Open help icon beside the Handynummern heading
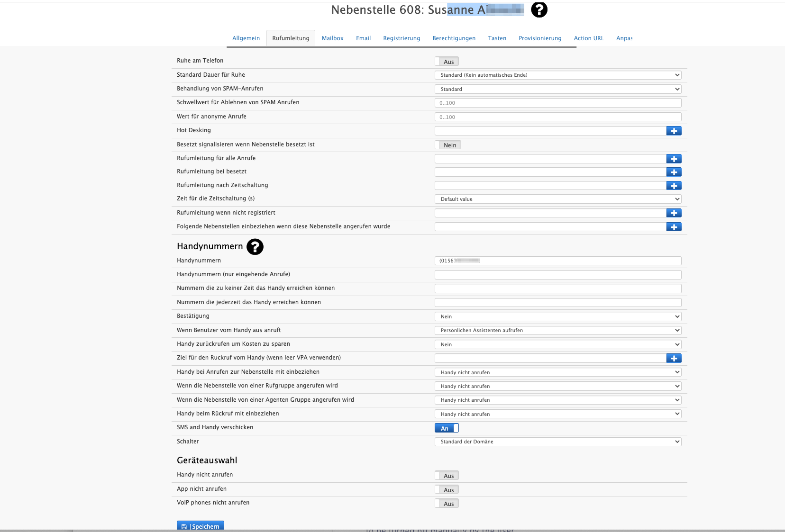 (x=255, y=247)
